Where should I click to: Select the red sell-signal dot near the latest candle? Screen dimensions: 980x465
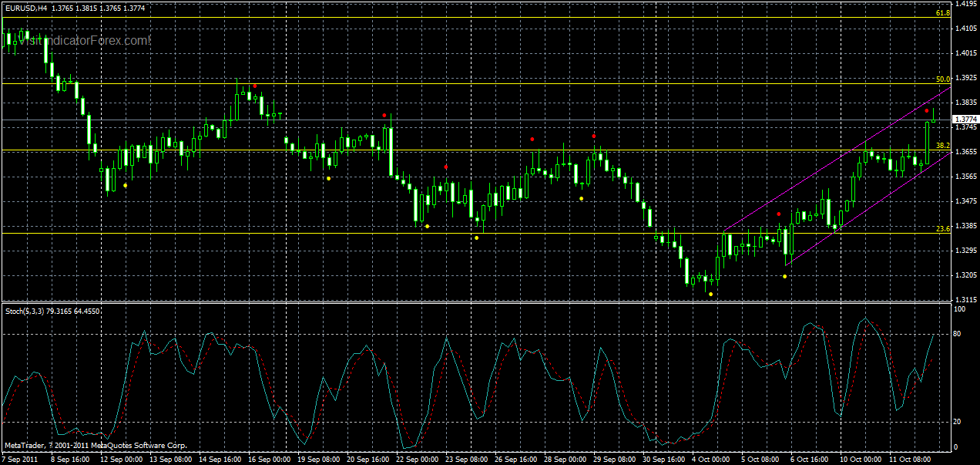click(927, 110)
